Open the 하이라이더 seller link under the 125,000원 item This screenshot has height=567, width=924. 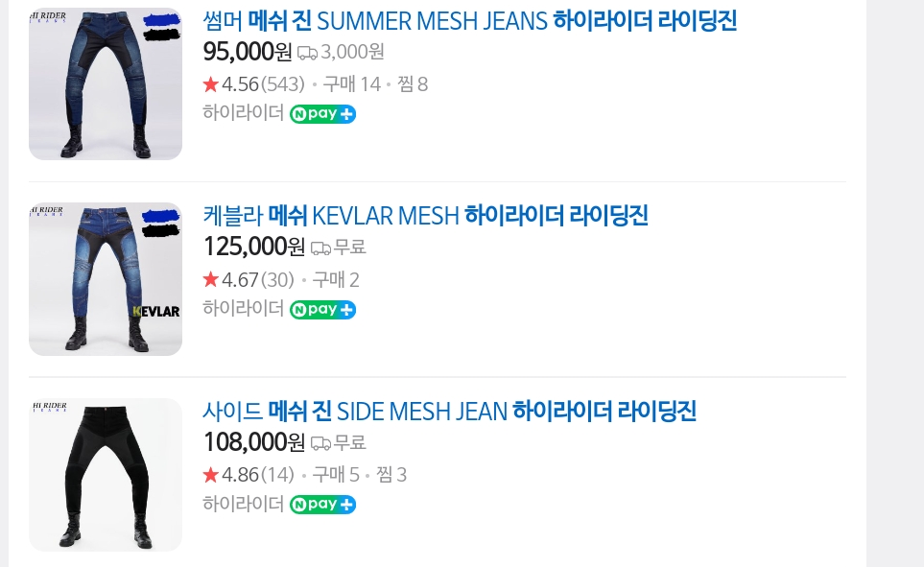point(243,309)
